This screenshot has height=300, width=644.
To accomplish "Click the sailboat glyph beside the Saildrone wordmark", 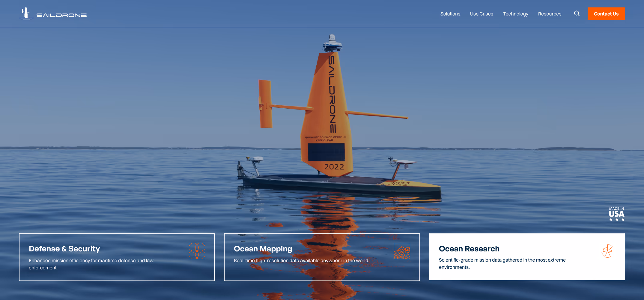I will pyautogui.click(x=26, y=13).
